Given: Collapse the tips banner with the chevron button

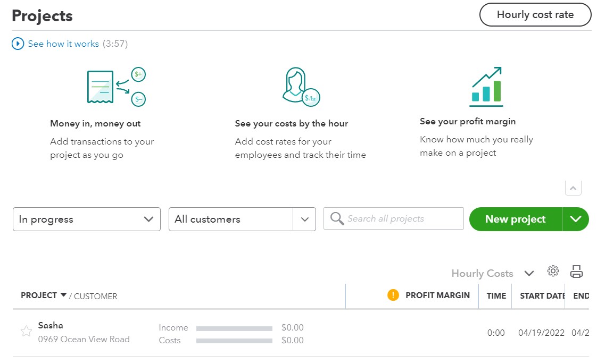Looking at the screenshot, I should pos(573,188).
